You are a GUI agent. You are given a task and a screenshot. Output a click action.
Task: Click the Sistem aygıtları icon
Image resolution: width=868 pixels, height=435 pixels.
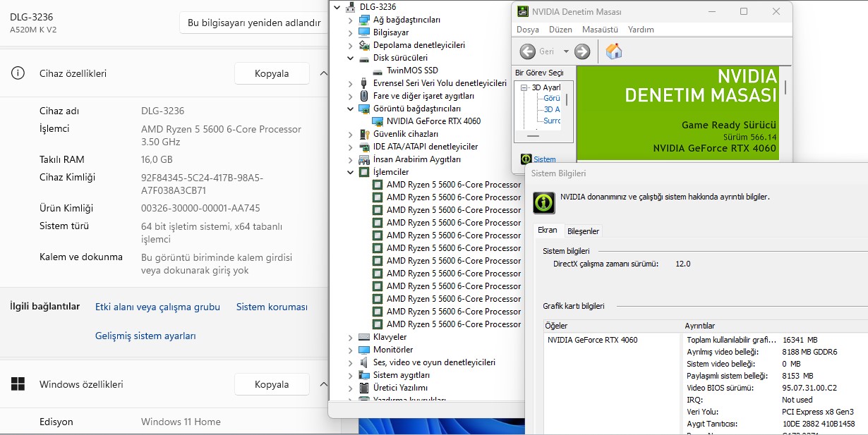pos(364,375)
